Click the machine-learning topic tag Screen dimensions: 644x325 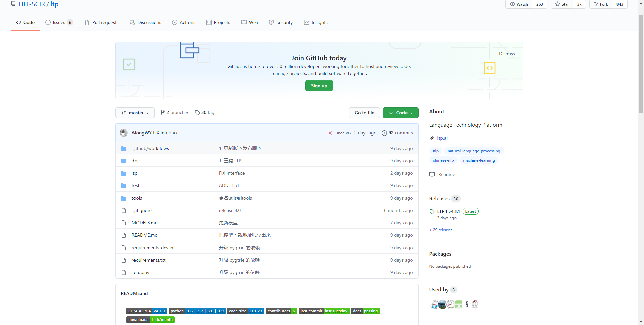tap(479, 160)
